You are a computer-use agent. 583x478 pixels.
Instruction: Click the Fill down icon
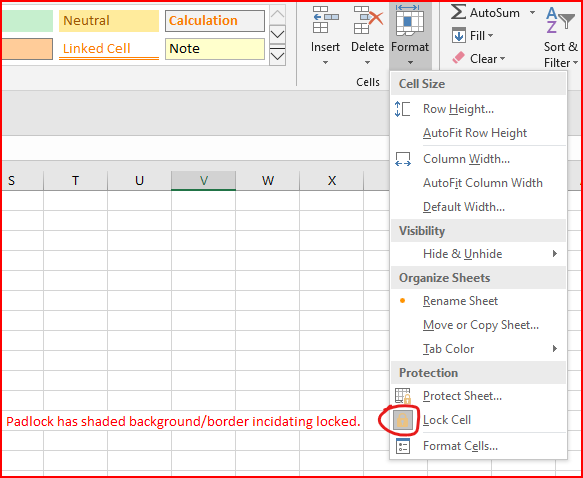(458, 36)
